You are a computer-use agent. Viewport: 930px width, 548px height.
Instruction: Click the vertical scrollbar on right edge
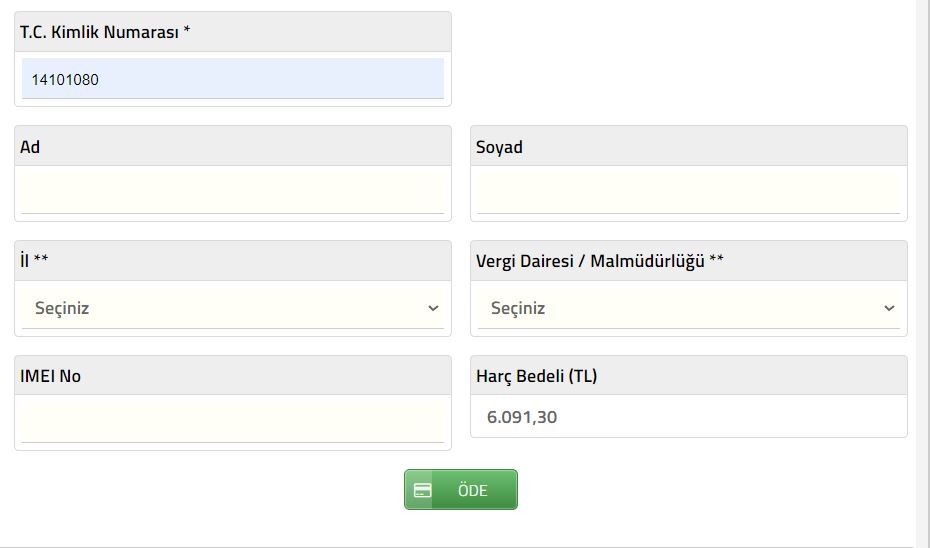point(923,273)
